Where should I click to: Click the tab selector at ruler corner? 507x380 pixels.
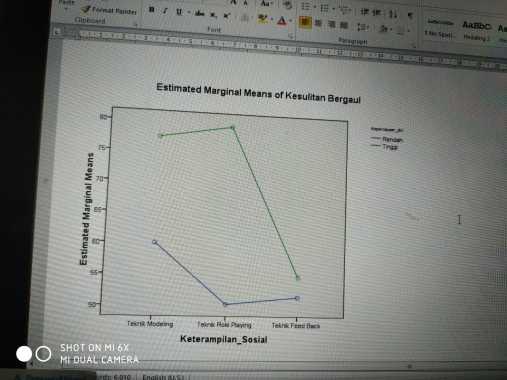57,32
